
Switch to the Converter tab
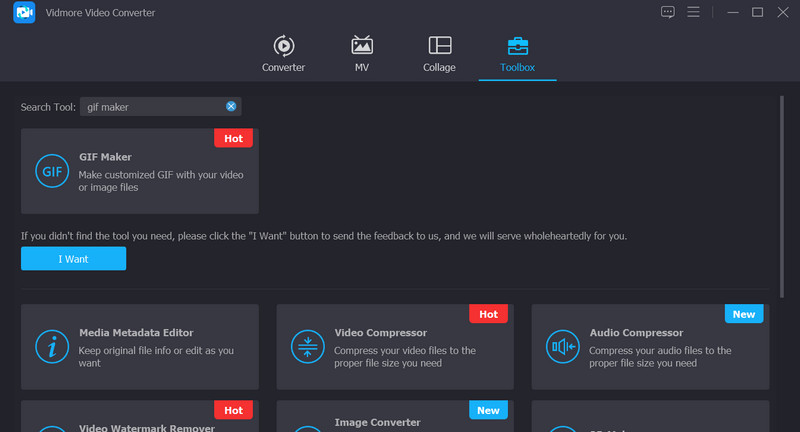[283, 54]
